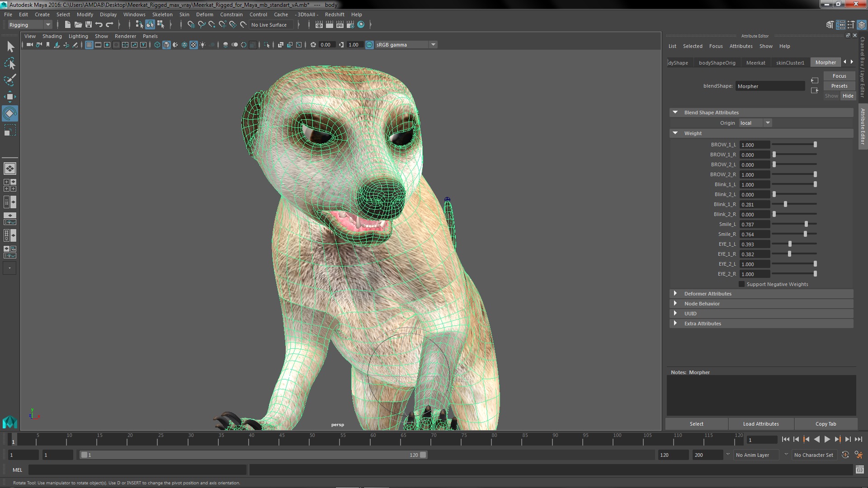Activate the Lasso select tool
Viewport: 868px width, 488px height.
pos(10,64)
